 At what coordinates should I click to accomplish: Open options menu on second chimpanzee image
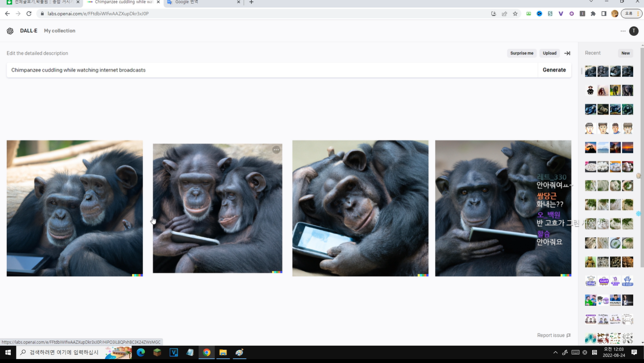(x=276, y=150)
